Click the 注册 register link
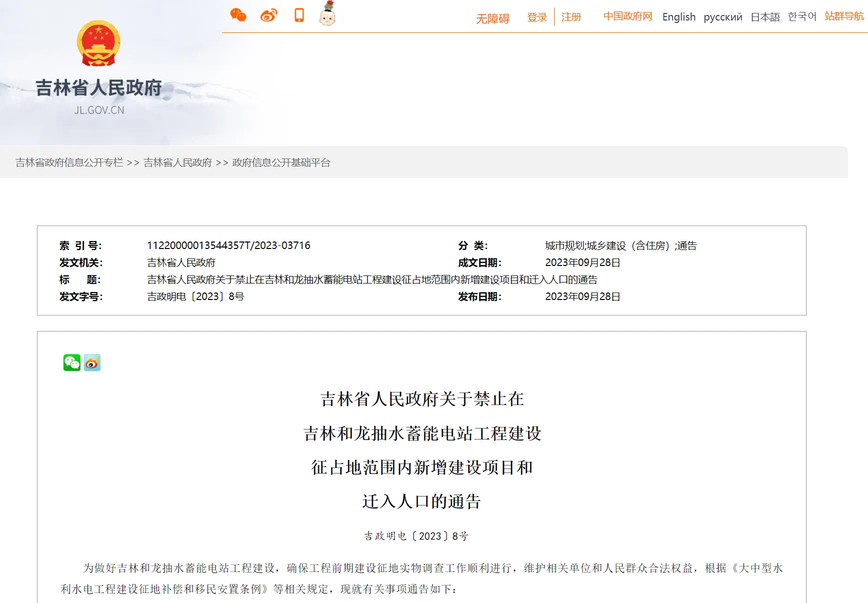The image size is (868, 603). point(571,17)
